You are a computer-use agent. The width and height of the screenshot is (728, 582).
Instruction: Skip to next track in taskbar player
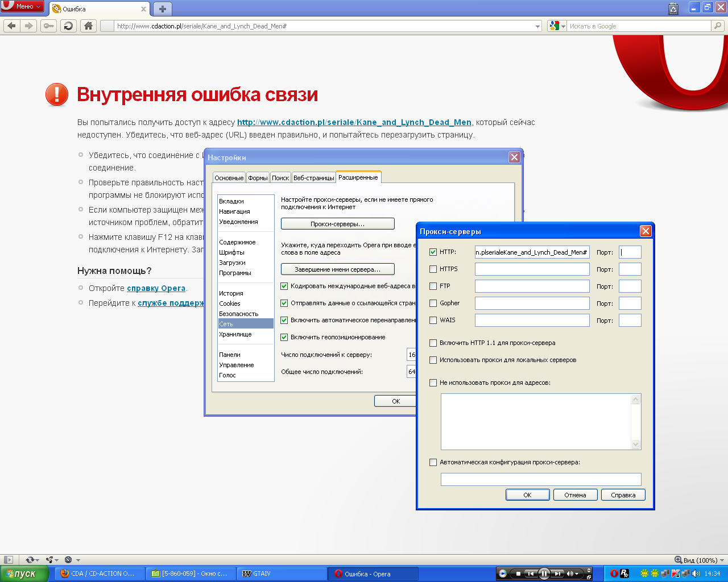point(557,573)
